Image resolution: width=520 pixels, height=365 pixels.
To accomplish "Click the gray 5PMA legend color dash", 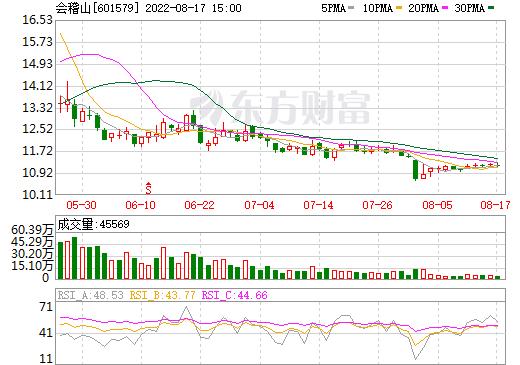I will (351, 7).
